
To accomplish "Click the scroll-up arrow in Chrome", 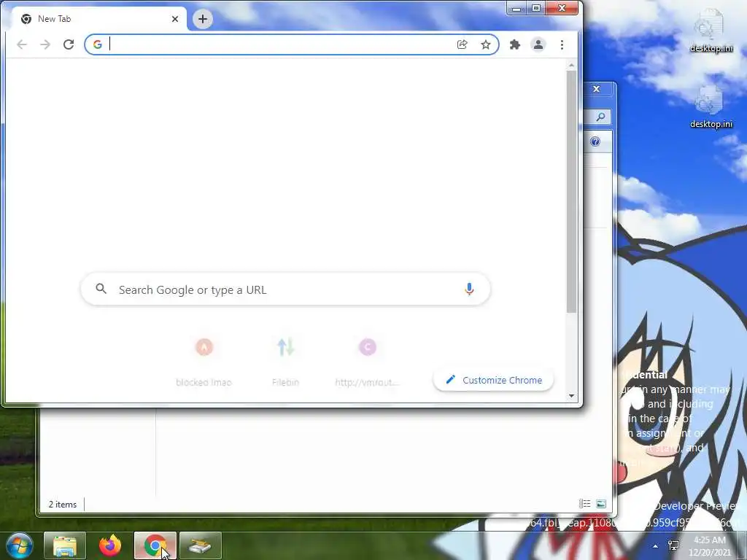I will [572, 65].
